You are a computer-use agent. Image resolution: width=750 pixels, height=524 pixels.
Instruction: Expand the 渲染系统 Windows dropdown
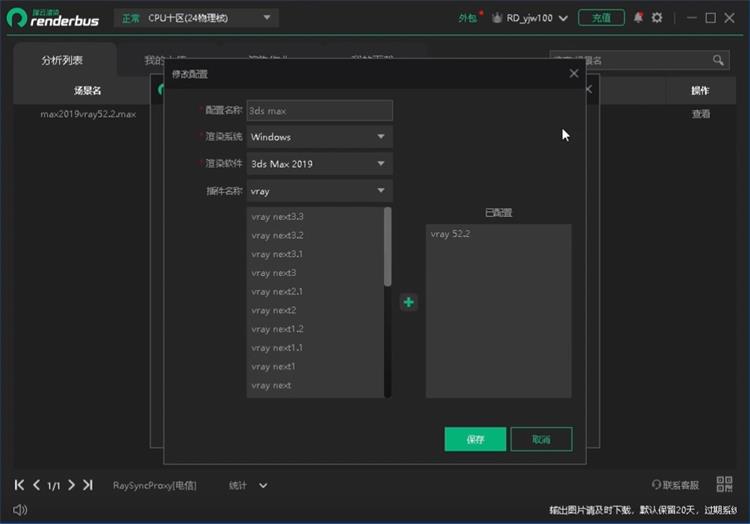coord(319,137)
